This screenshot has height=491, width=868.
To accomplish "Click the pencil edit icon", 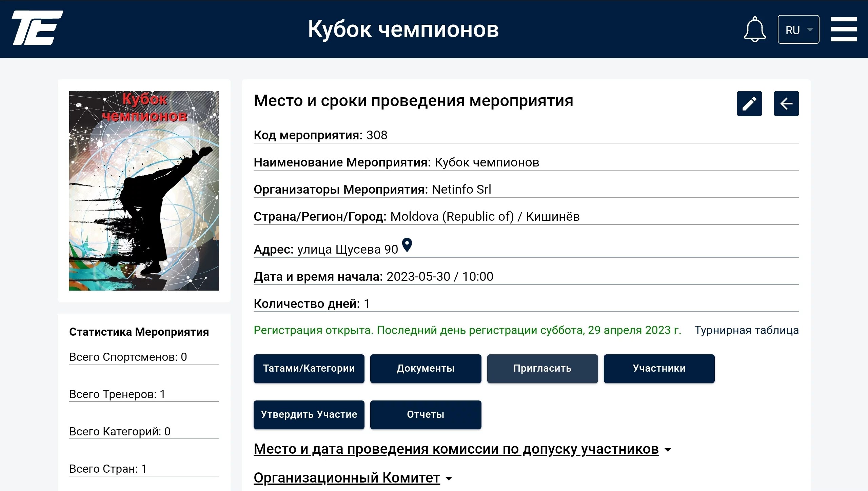I will [x=749, y=103].
